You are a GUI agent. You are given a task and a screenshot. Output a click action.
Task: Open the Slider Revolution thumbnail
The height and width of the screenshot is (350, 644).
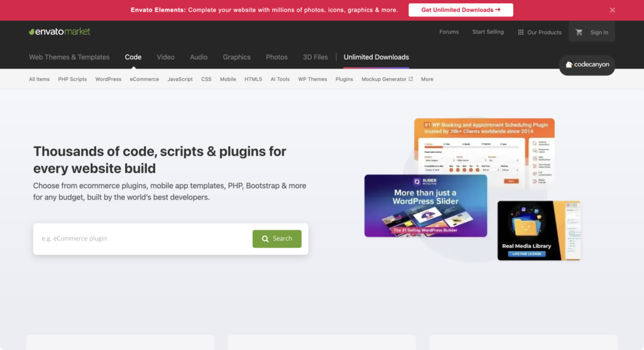[x=426, y=206]
